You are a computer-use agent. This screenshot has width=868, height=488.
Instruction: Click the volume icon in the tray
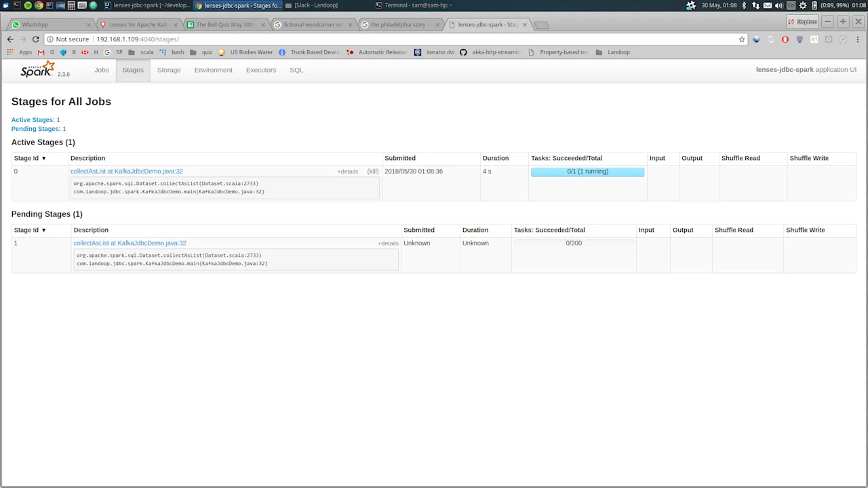779,5
